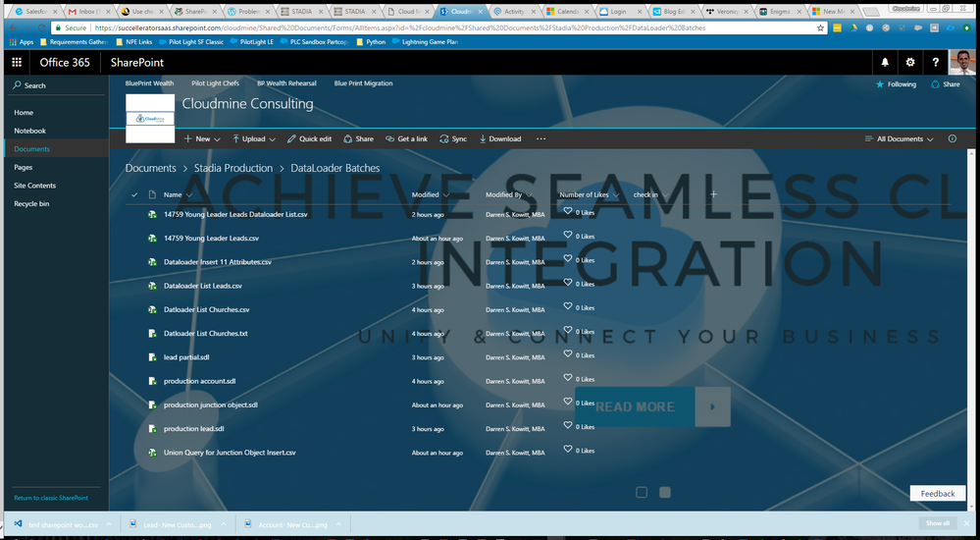Viewport: 980px width, 540px height.
Task: Open the Modified column dropdown
Action: (446, 194)
